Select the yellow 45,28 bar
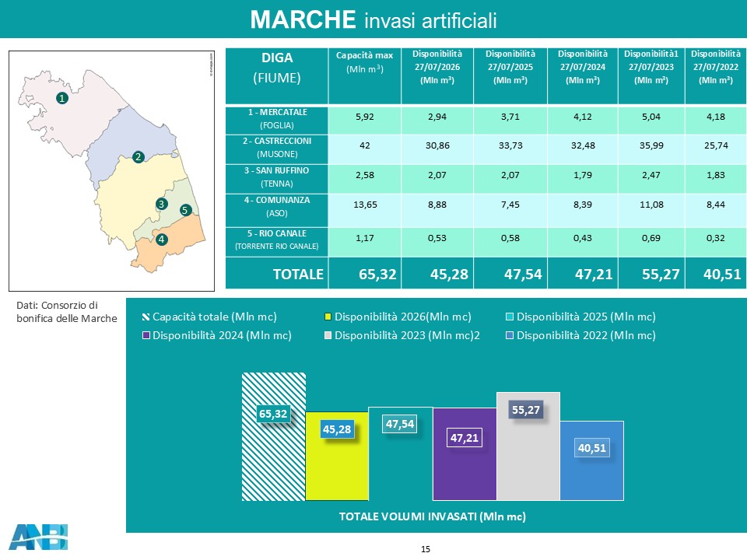747x560 pixels. pos(337,457)
